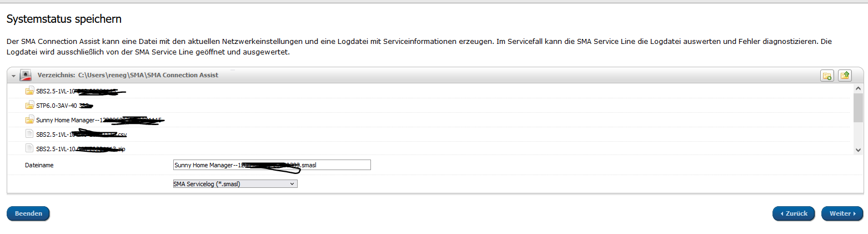868x234 pixels.
Task: Continue with the Weiter button
Action: coord(842,213)
